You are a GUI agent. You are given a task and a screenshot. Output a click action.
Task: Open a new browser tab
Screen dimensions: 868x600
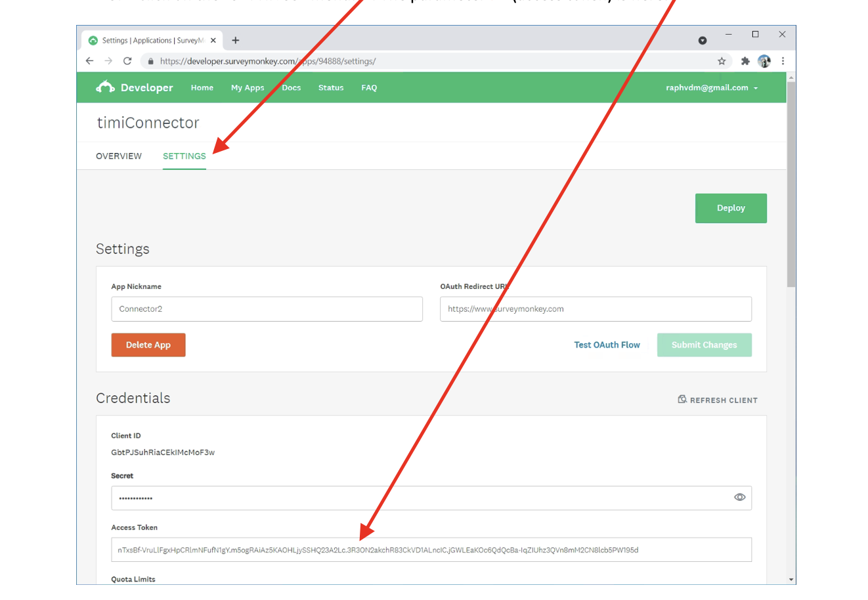[236, 41]
